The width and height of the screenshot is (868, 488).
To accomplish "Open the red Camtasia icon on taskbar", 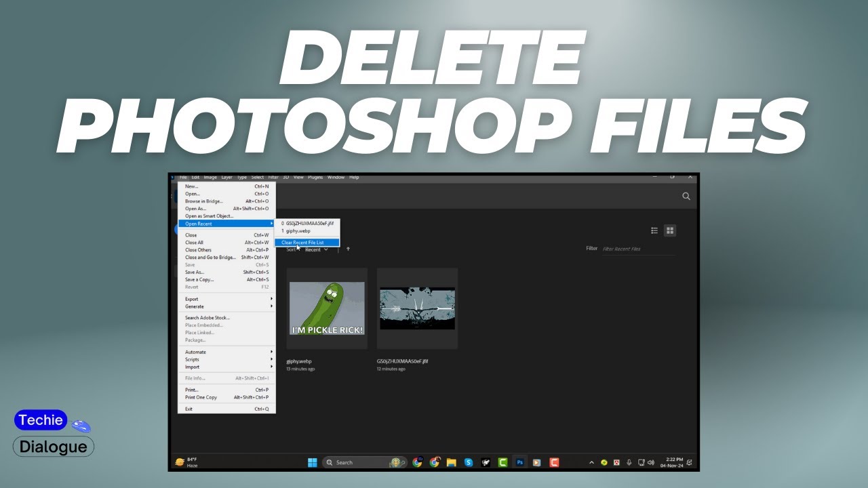I will tap(554, 462).
